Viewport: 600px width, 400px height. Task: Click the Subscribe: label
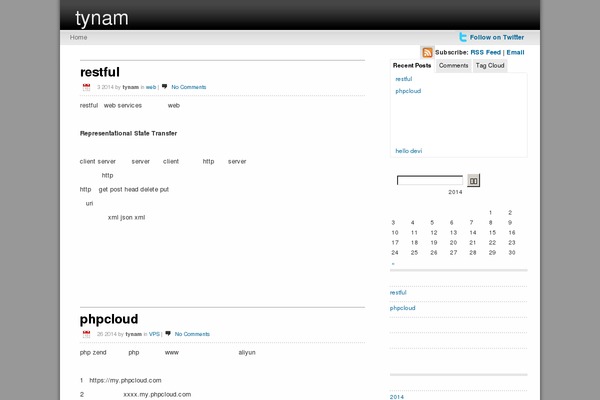pyautogui.click(x=452, y=52)
